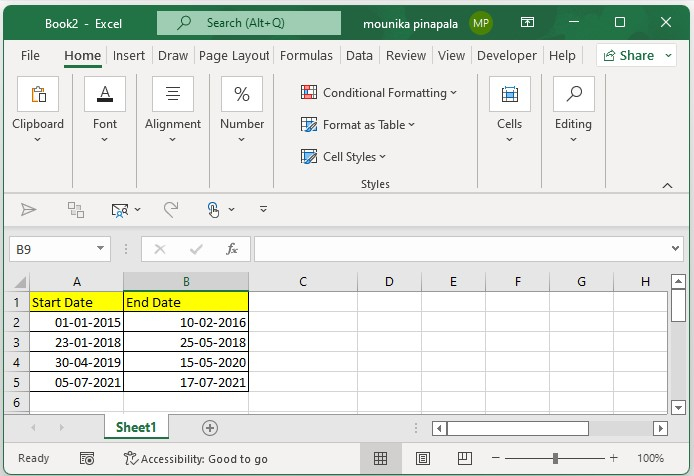
Task: Open the Alignment group icon
Action: click(173, 94)
